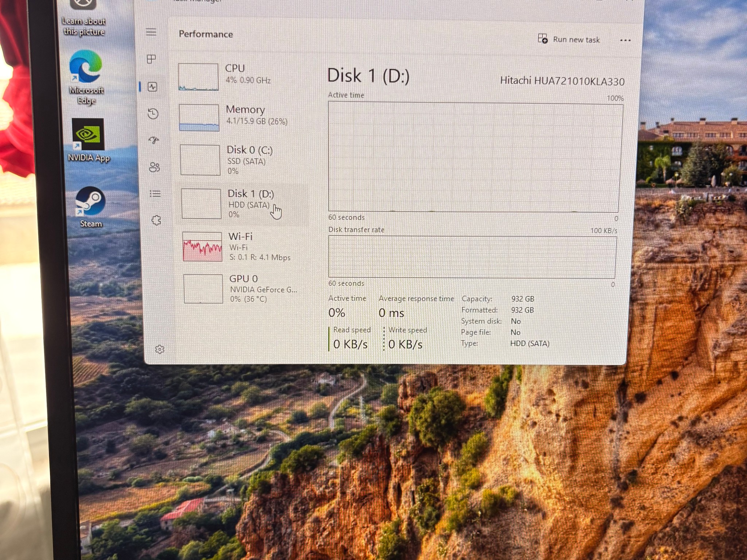Viewport: 747px width, 560px height.
Task: Open the Details page list icon
Action: [x=155, y=194]
